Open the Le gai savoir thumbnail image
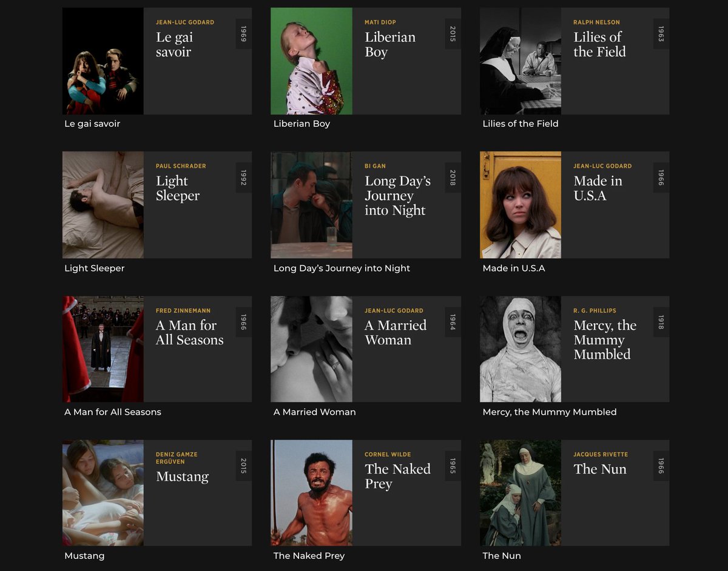 click(103, 61)
